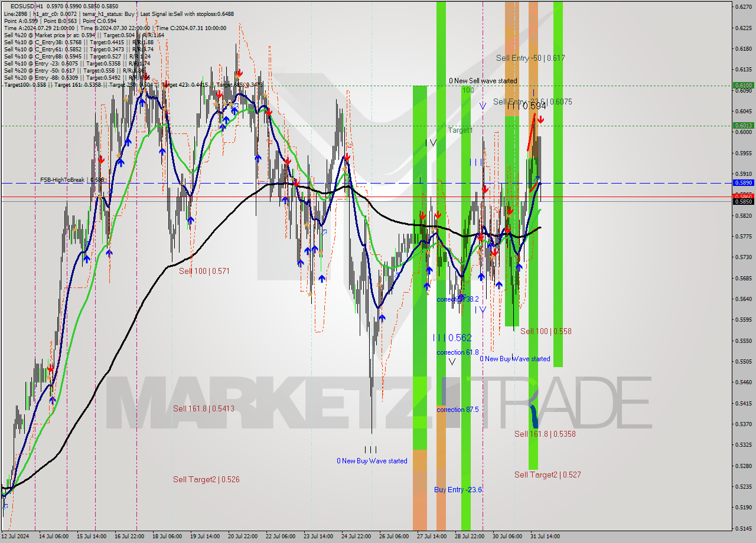Image resolution: width=756 pixels, height=543 pixels.
Task: Click the 'correction 38.2' label
Action: 458,299
